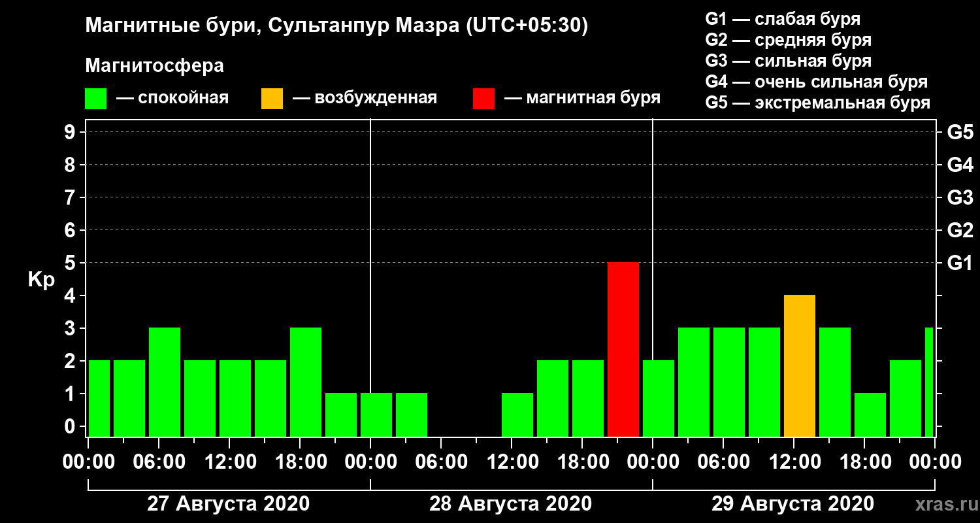This screenshot has height=523, width=980.
Task: Click the yellow 'возбужденная' legend swatch
Action: point(272,99)
